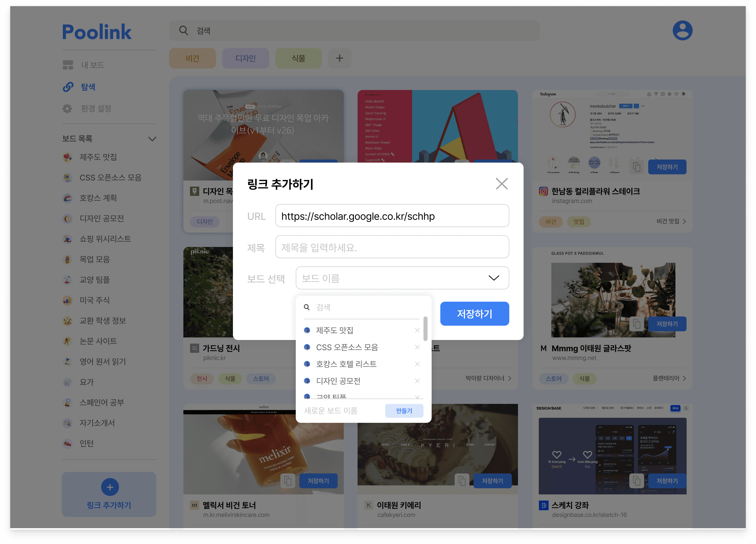Add a new category with plus tab
The width and height of the screenshot is (756, 544).
339,58
